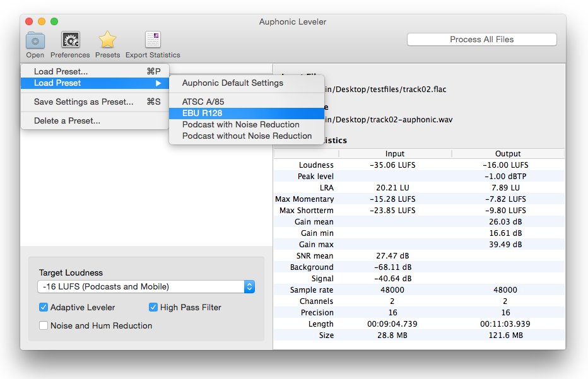This screenshot has height=379, width=588.
Task: Click the Input column header
Action: point(395,154)
